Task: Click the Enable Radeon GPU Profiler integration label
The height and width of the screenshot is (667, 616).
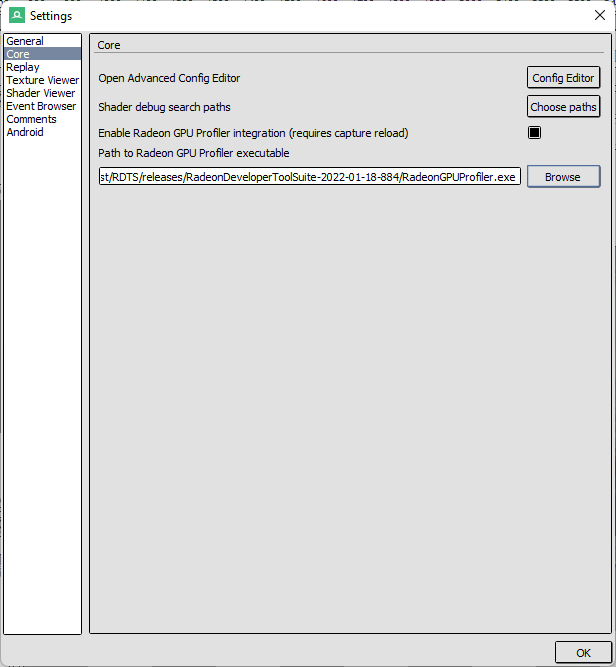Action: tap(253, 133)
